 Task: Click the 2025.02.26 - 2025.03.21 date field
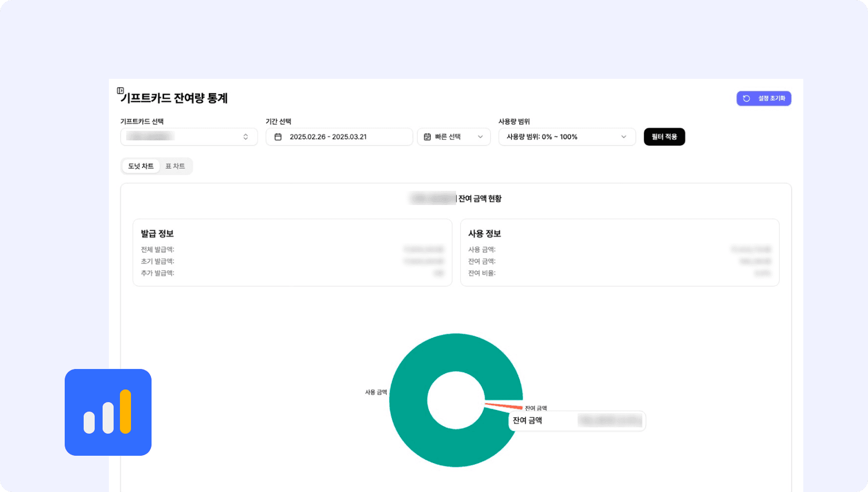(x=339, y=137)
